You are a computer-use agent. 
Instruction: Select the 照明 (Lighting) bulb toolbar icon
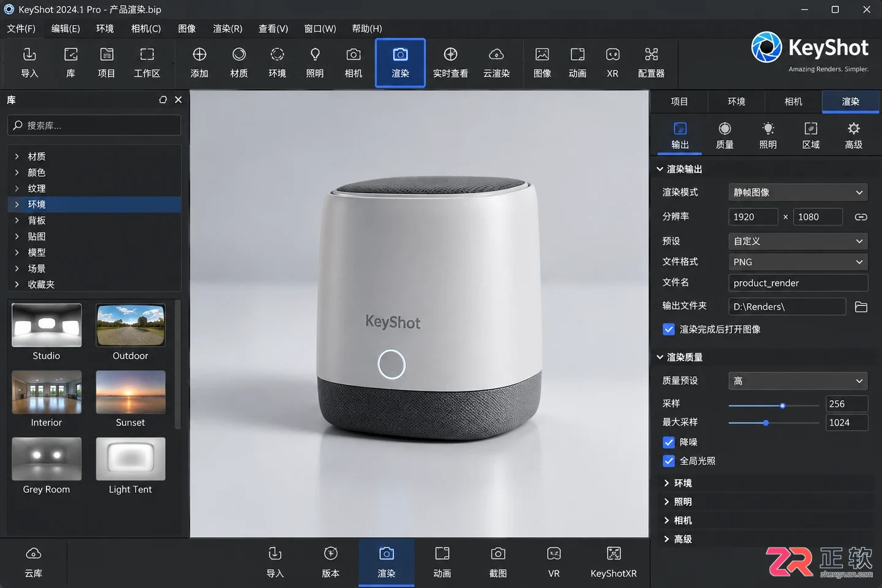315,62
